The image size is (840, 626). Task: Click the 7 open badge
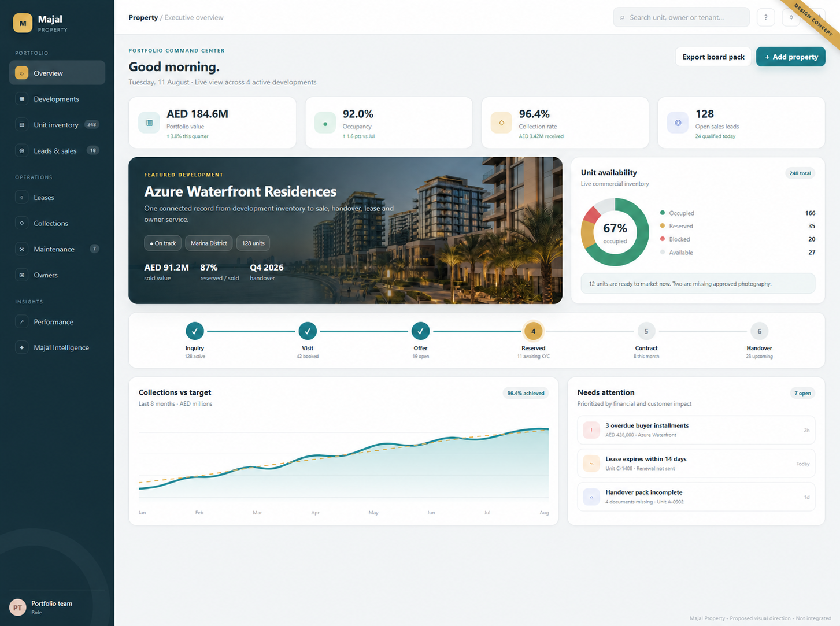point(802,393)
